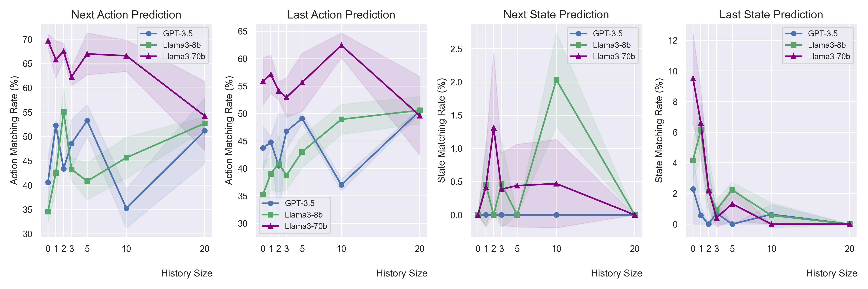Click the "Last Action Prediction" chart title
868x289 pixels.
341,15
